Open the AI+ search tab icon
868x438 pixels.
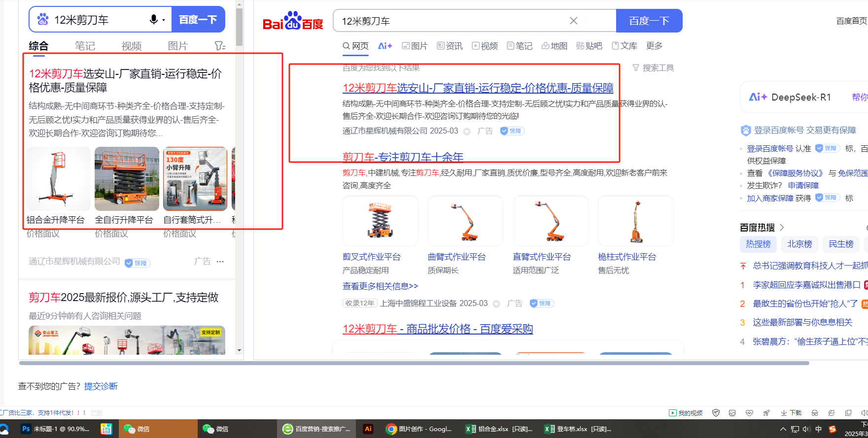tap(384, 46)
